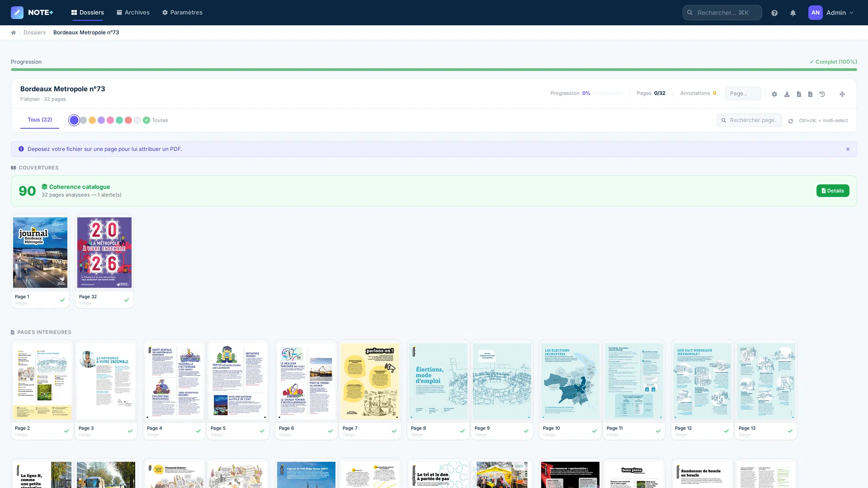Click the Page... selector field

(x=743, y=94)
